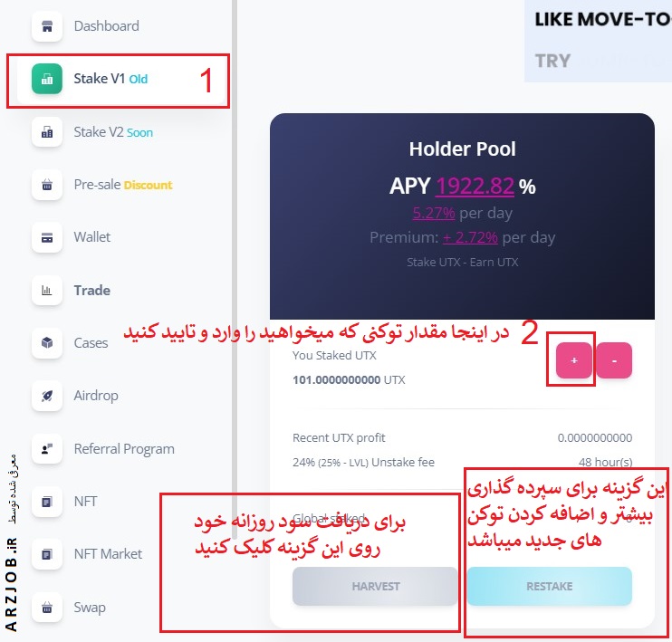
Task: Open the Airdrop rocket icon
Action: click(x=47, y=396)
